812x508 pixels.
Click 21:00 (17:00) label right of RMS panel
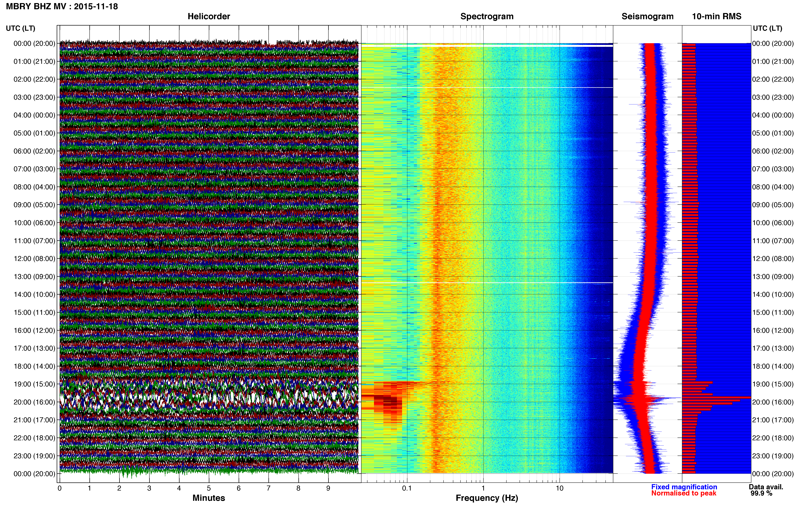click(x=773, y=420)
